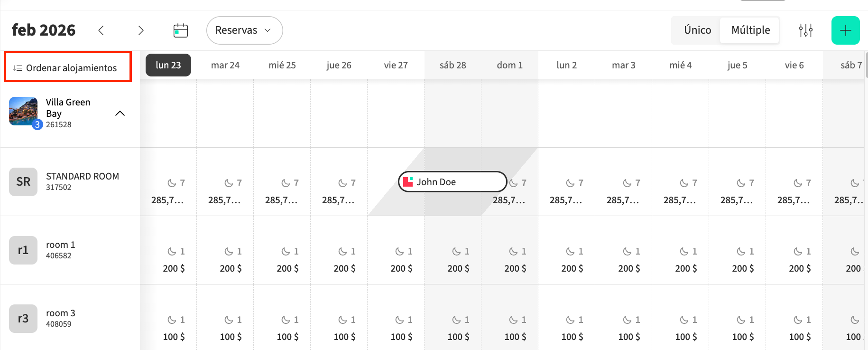Open the John Doe reservation

452,182
